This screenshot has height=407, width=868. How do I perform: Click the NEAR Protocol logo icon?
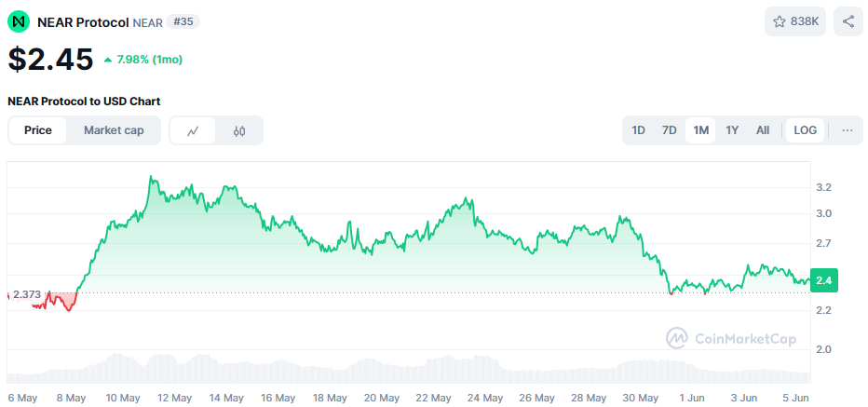coord(19,21)
